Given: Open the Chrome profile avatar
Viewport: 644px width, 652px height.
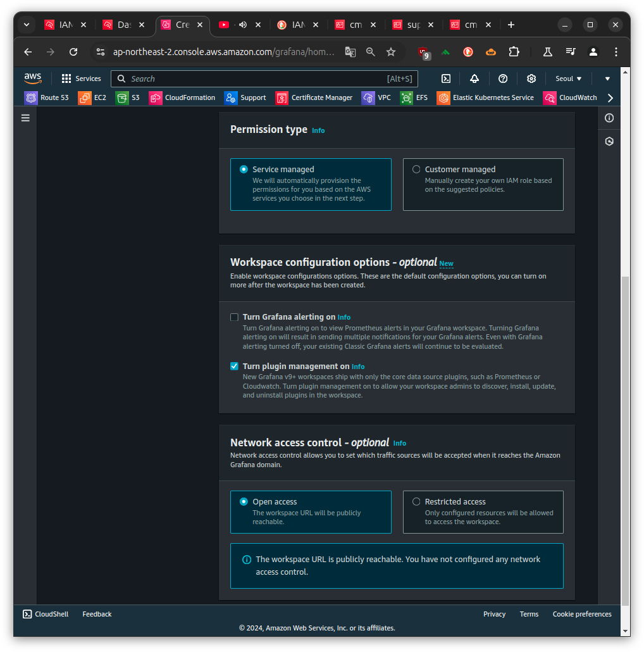Looking at the screenshot, I should 593,52.
